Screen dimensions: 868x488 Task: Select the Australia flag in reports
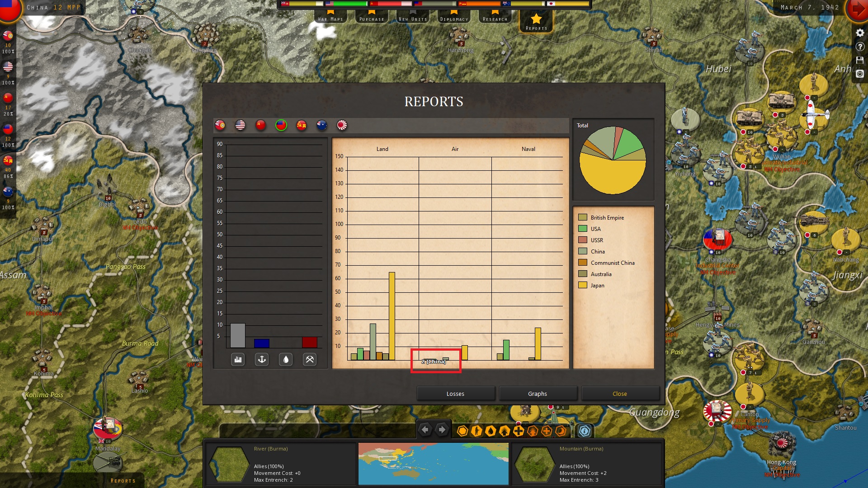[x=321, y=125]
